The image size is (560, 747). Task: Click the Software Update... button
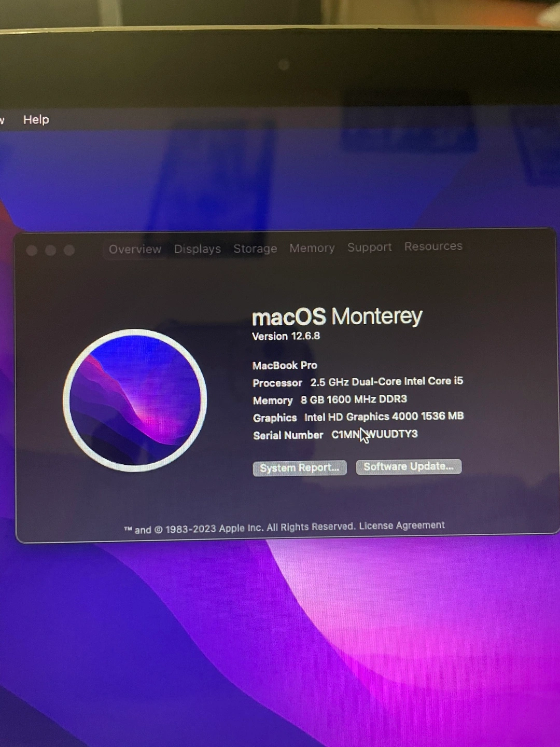pos(409,466)
